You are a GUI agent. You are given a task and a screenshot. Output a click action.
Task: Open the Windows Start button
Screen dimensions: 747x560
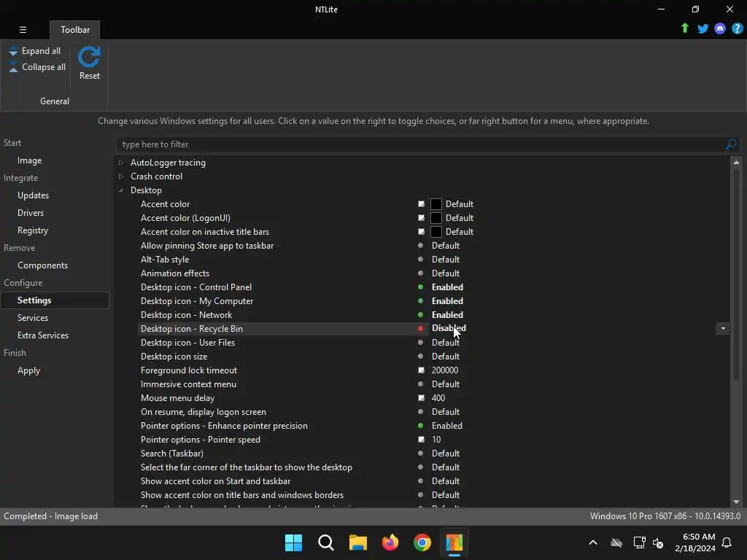click(x=293, y=542)
